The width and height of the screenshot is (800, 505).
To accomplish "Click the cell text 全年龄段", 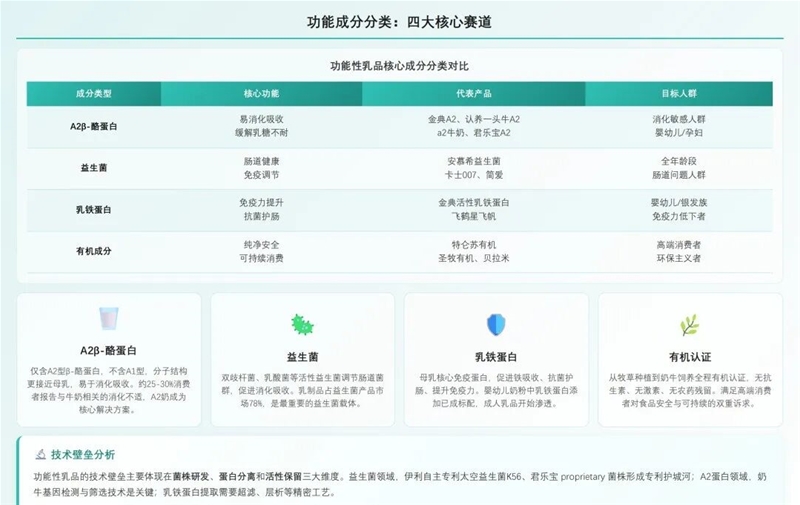I will tap(679, 161).
